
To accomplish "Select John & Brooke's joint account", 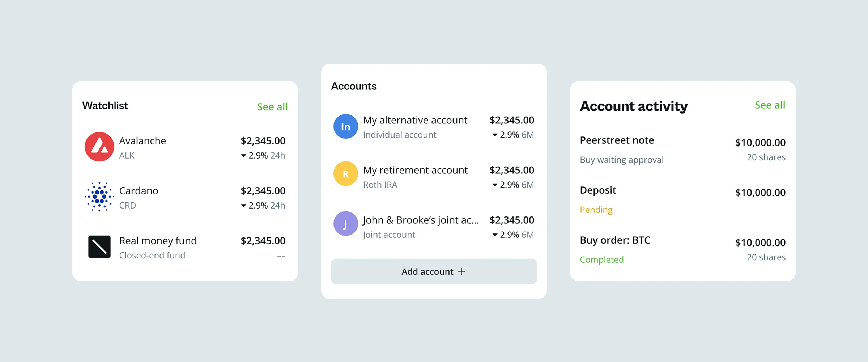I will 421,220.
